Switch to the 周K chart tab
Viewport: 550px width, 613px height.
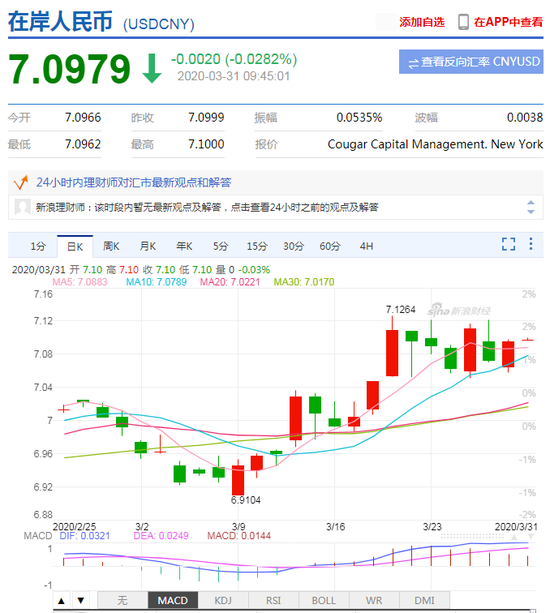(x=111, y=246)
